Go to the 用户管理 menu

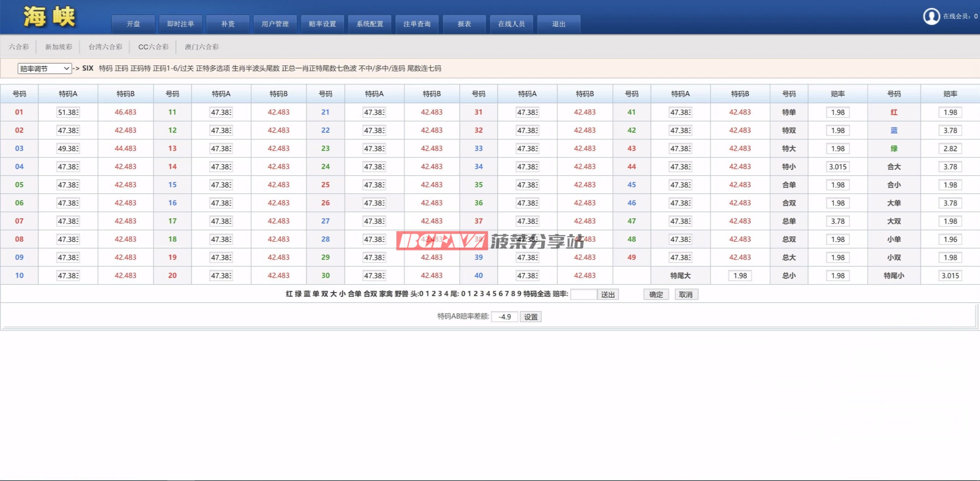(275, 24)
